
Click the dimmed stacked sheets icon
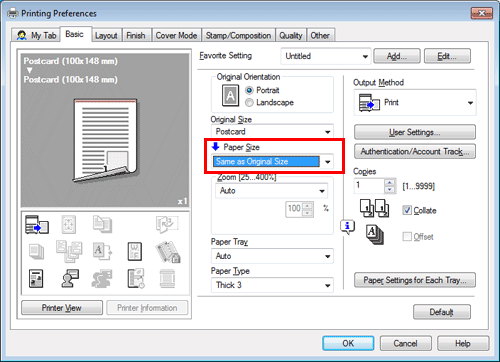pos(36,251)
